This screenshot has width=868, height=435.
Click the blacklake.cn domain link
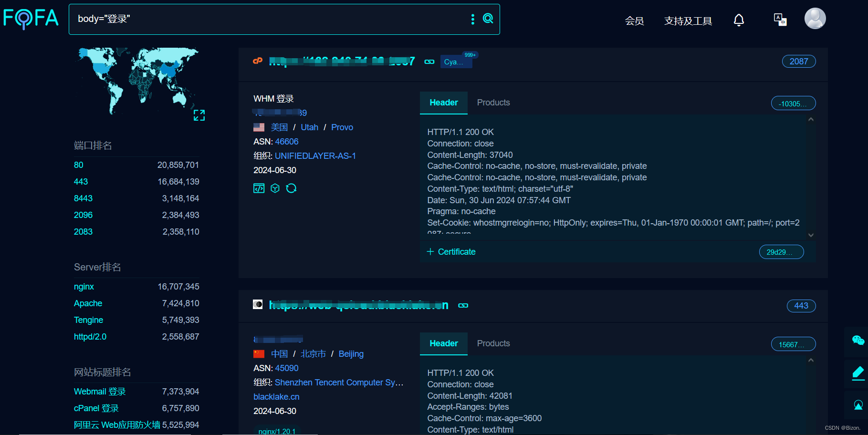[276, 396]
